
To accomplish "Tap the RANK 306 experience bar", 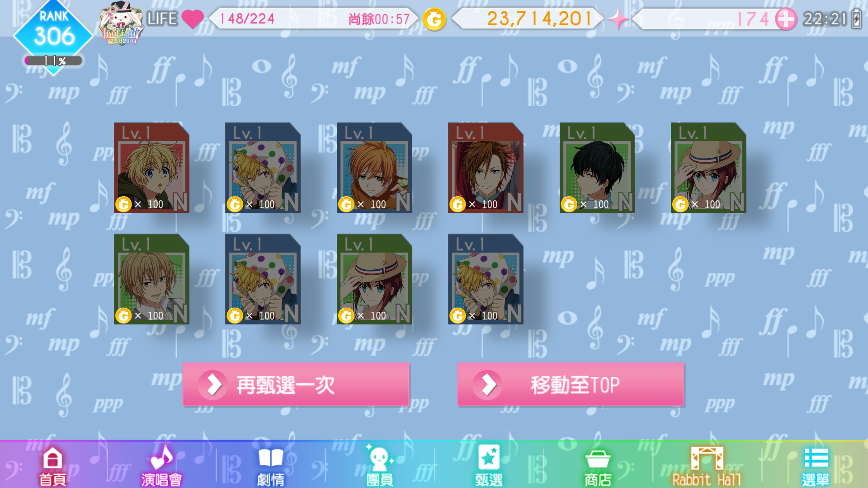I will coord(53,61).
